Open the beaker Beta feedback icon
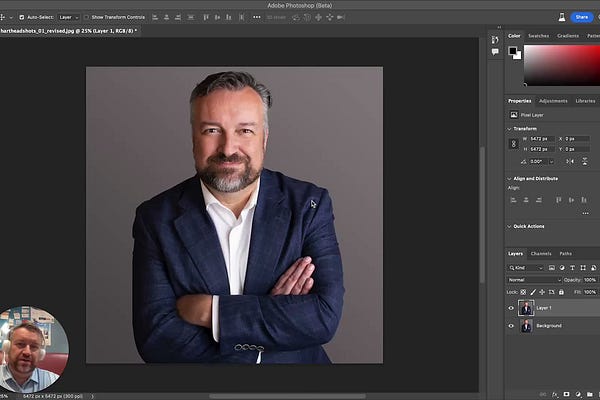The width and height of the screenshot is (600, 400). [x=562, y=17]
